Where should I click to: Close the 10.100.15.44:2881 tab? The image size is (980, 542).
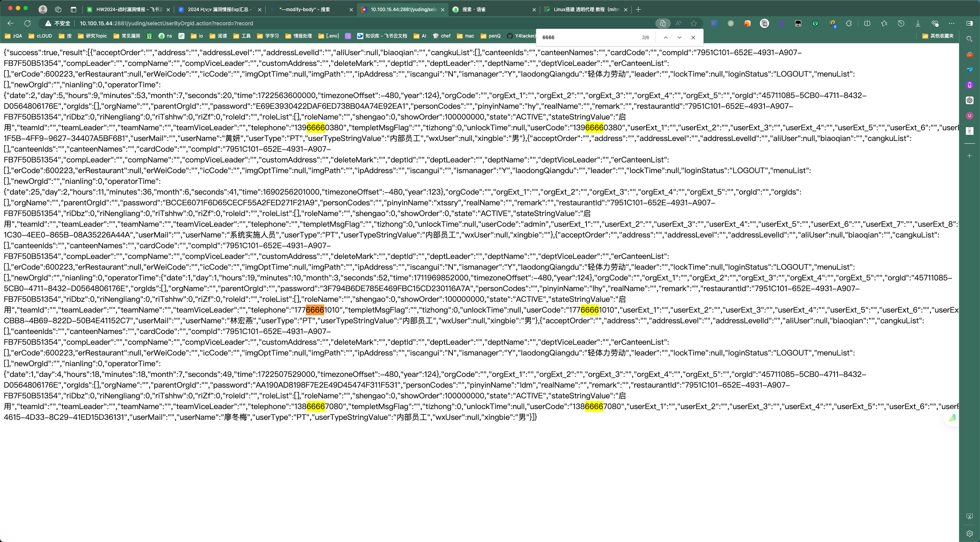(x=443, y=10)
